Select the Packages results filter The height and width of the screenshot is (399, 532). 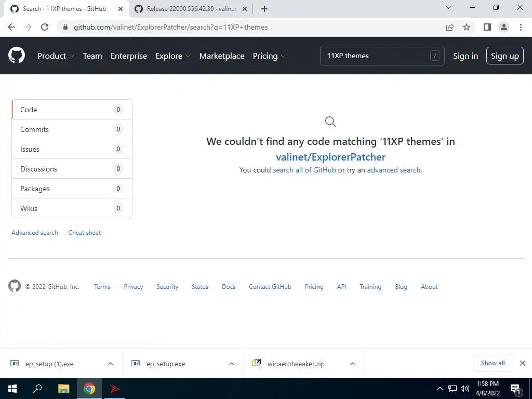(72, 188)
